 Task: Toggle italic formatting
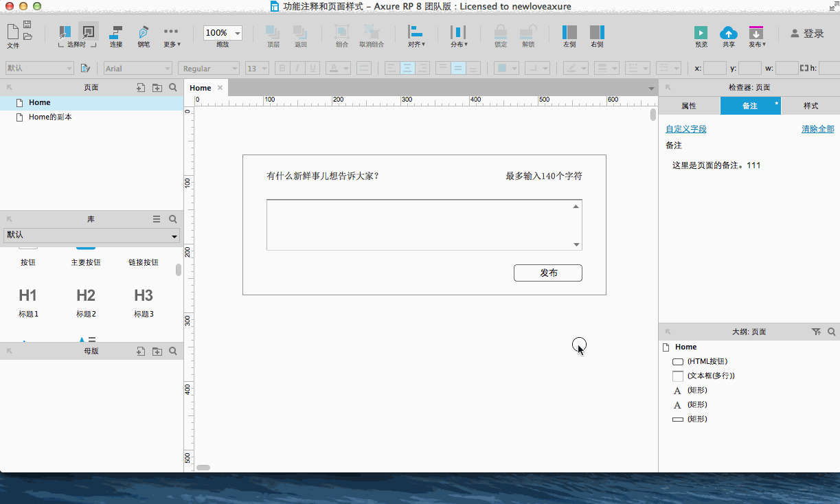(297, 68)
